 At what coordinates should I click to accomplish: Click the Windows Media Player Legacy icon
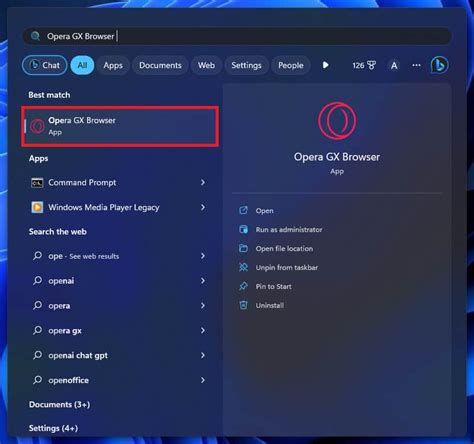point(37,207)
